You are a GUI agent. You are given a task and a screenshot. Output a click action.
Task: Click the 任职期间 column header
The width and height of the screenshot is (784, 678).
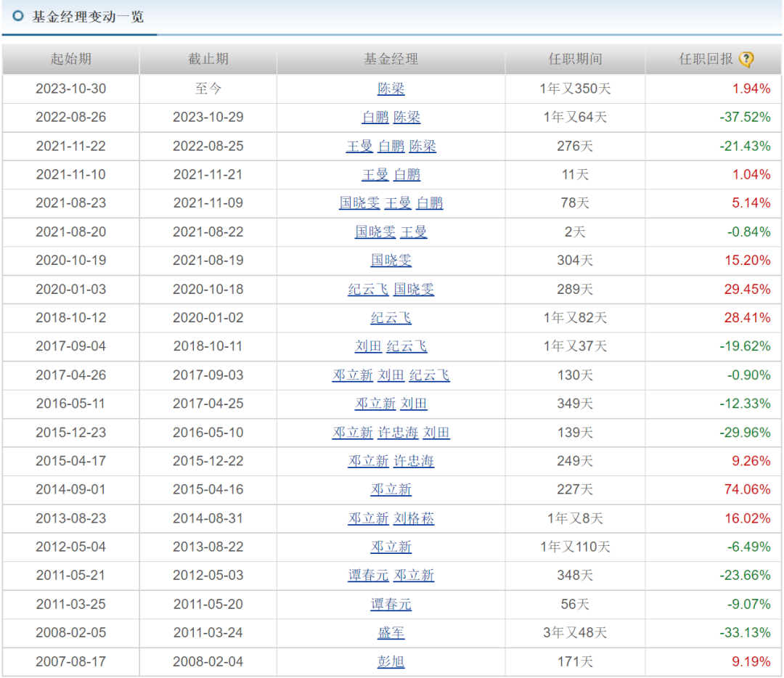(x=575, y=60)
